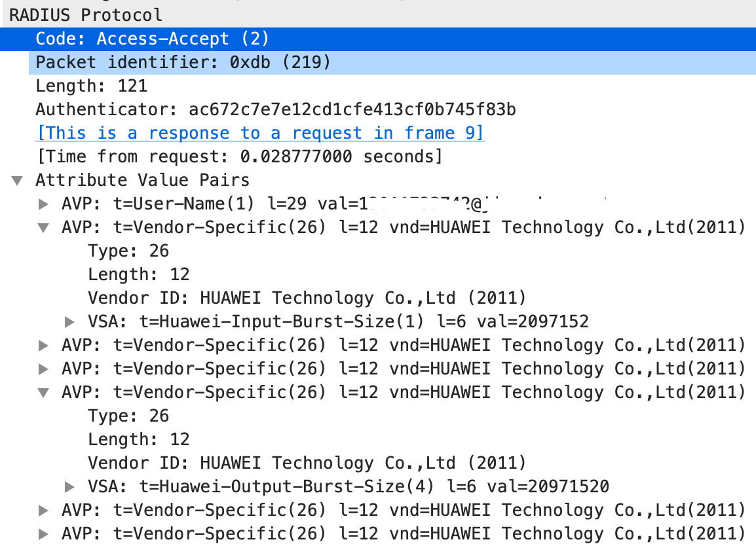Collapse the fourth Vendor-Specific AVP
Screen dimensions: 756x546
(x=43, y=393)
